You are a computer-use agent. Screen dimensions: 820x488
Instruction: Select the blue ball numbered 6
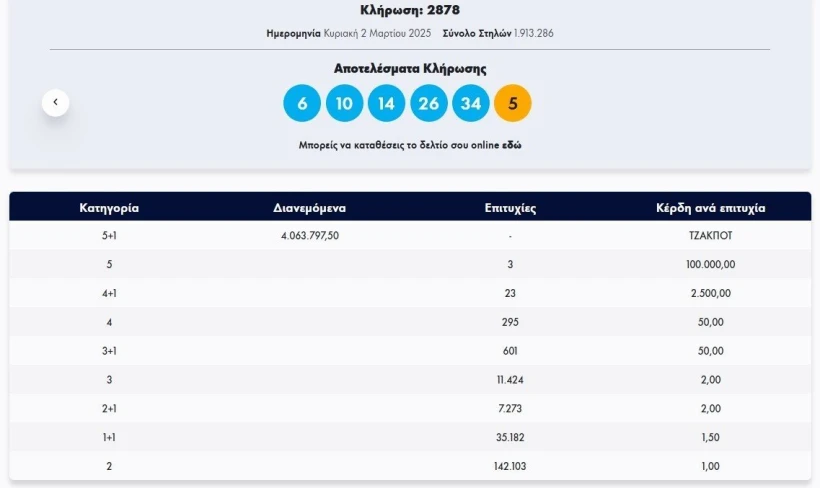pyautogui.click(x=302, y=103)
